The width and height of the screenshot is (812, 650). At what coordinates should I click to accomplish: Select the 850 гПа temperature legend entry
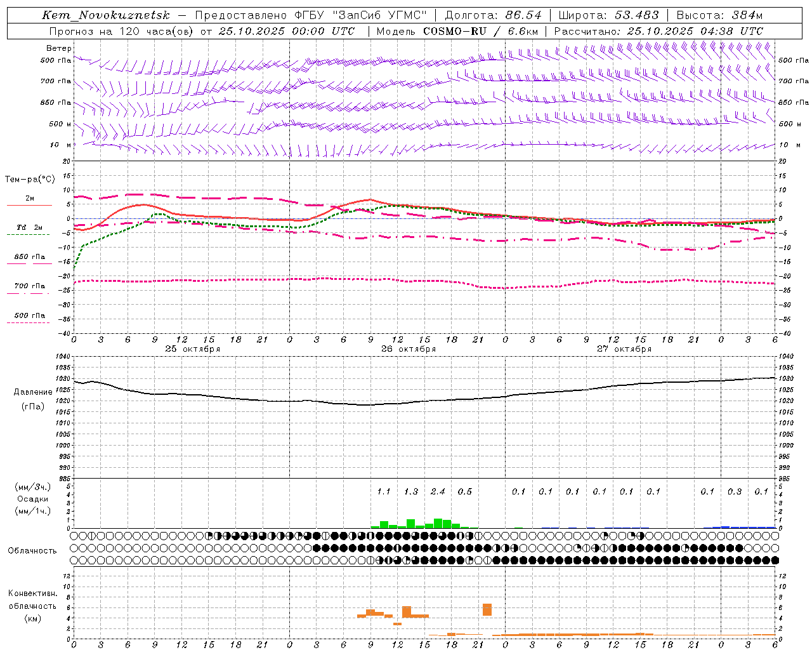click(x=29, y=258)
